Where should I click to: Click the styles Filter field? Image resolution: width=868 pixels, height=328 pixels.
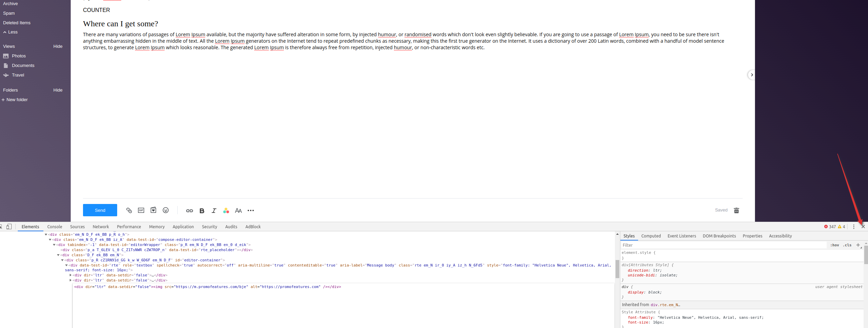click(x=724, y=245)
